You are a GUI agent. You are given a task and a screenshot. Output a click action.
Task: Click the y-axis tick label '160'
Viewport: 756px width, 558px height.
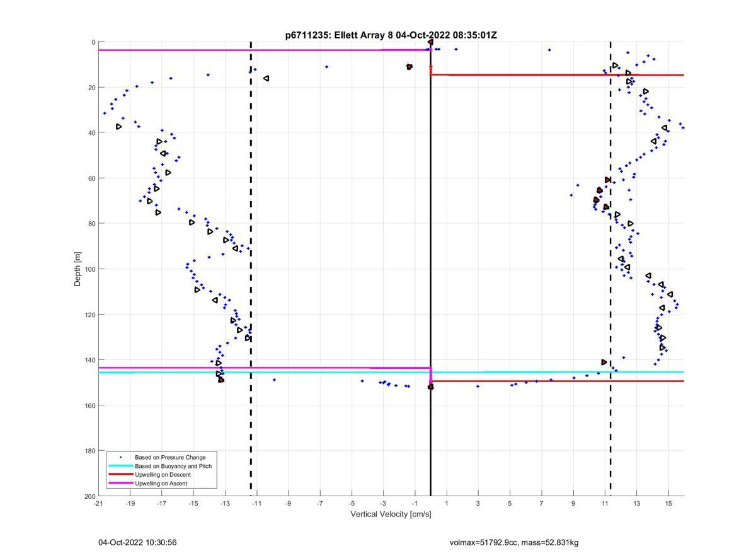(90, 405)
